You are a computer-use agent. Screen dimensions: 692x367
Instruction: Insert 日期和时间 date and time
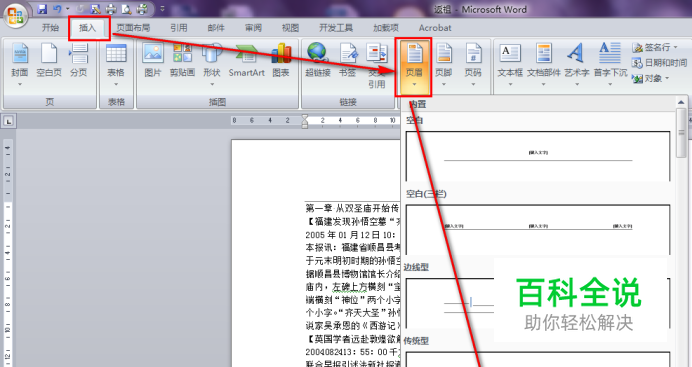tap(659, 63)
